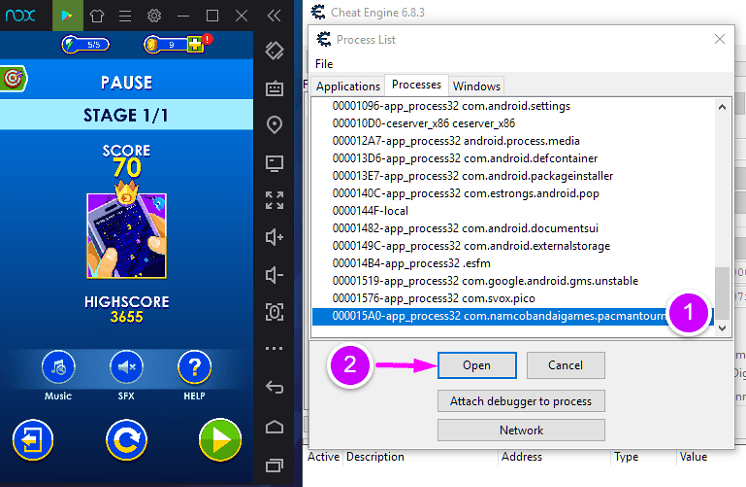Click the Nox Android home icon
Image resolution: width=746 pixels, height=487 pixels.
pos(275,427)
